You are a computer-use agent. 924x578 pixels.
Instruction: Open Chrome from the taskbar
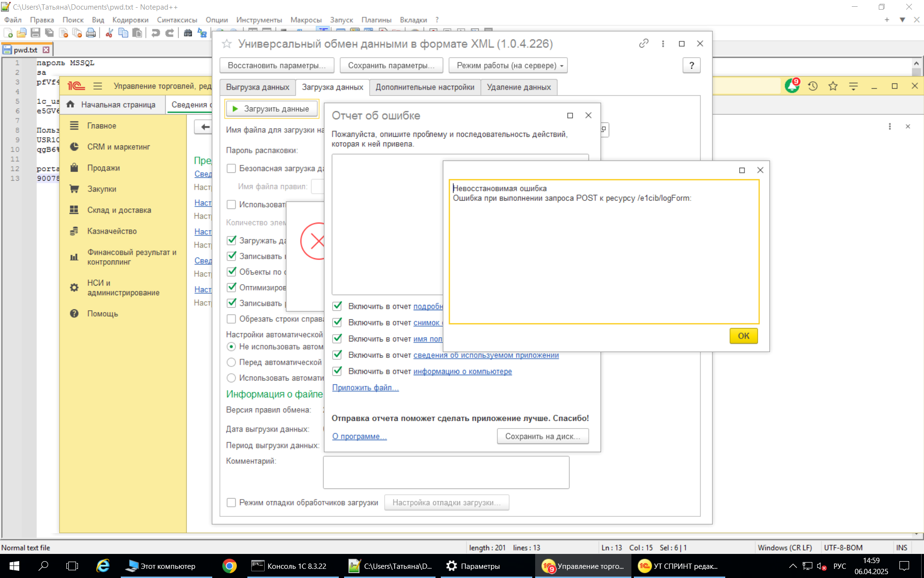click(230, 566)
